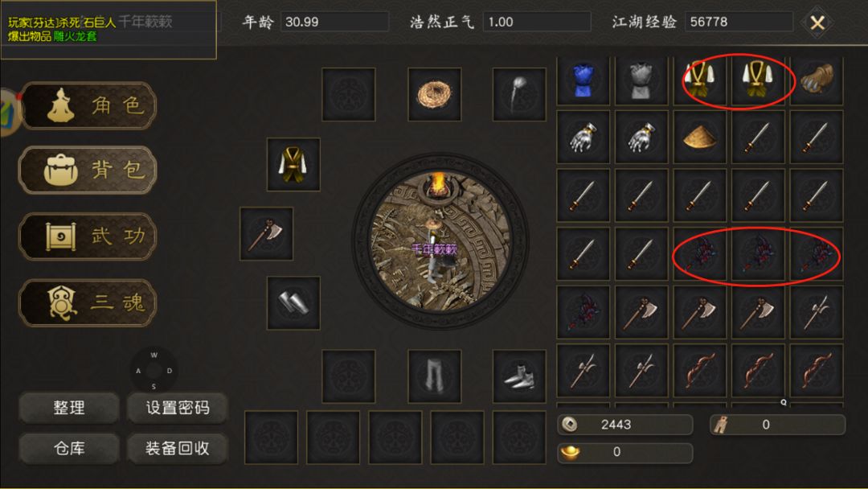
Task: Select the blue robe in inventory
Action: point(583,80)
